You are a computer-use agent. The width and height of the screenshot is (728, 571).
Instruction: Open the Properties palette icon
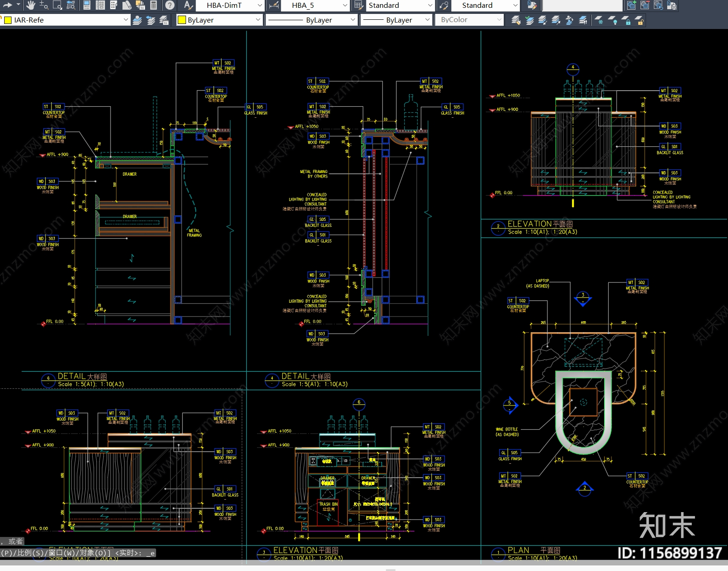point(87,5)
